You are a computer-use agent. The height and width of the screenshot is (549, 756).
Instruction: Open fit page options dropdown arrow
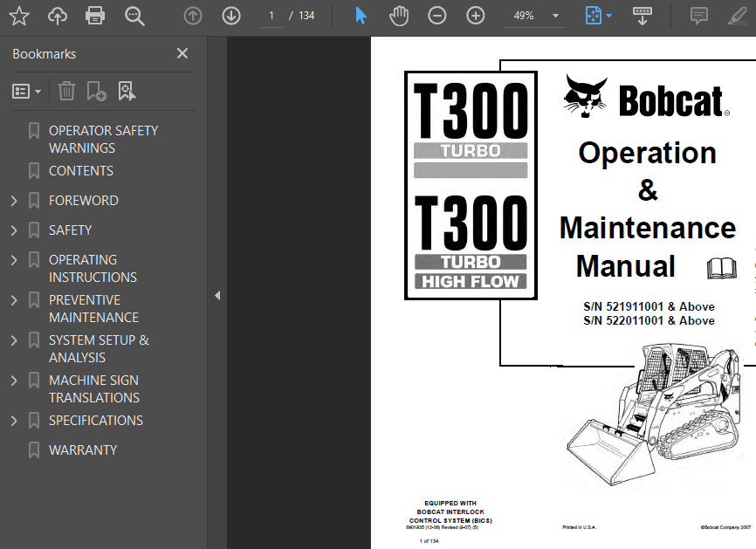tap(609, 16)
